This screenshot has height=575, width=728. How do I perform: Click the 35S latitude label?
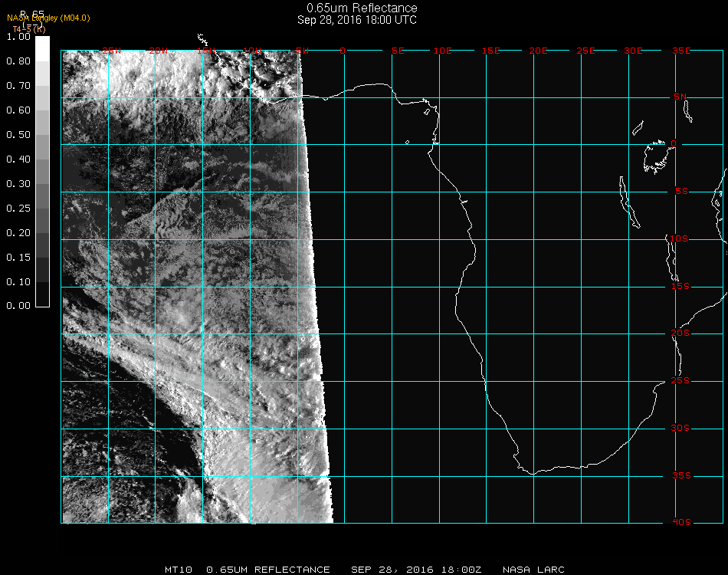[681, 475]
